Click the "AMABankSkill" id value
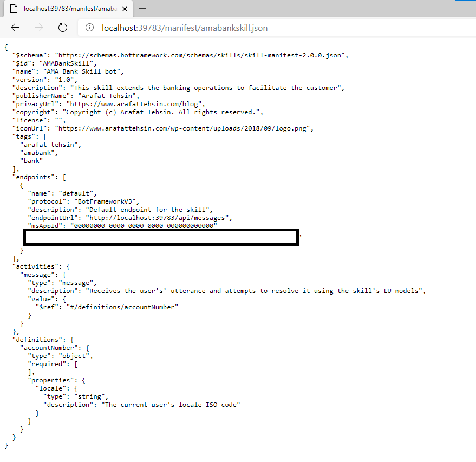This screenshot has width=476, height=462. pyautogui.click(x=66, y=63)
